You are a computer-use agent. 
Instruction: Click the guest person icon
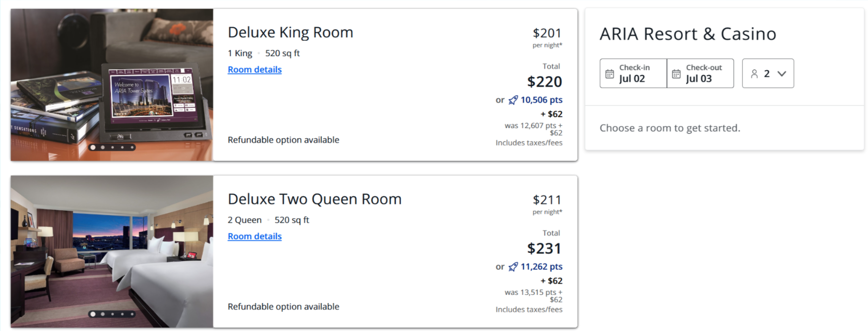pyautogui.click(x=754, y=74)
